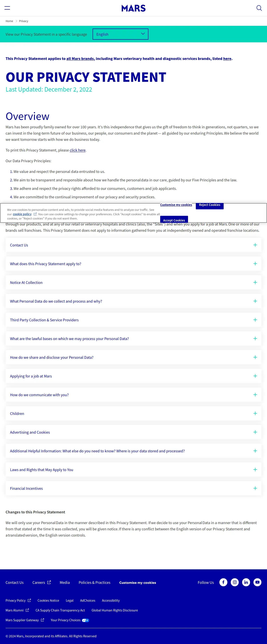Expand Third Party Collection & Service Providers

tap(133, 320)
